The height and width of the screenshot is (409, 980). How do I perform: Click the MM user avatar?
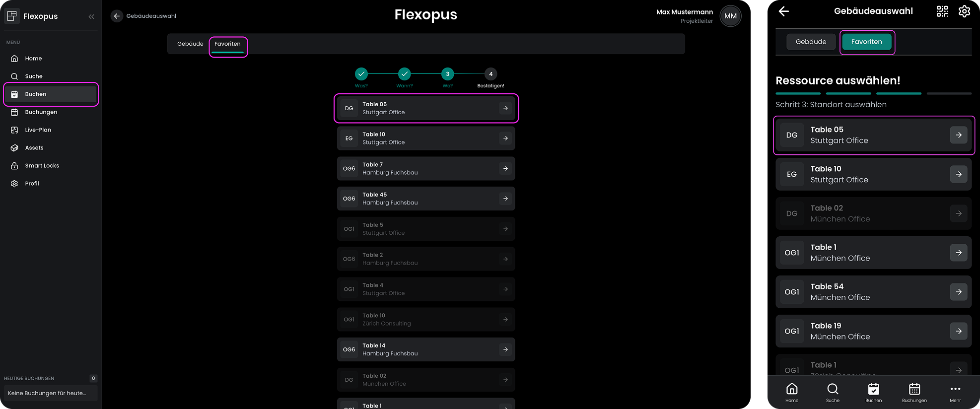coord(730,16)
